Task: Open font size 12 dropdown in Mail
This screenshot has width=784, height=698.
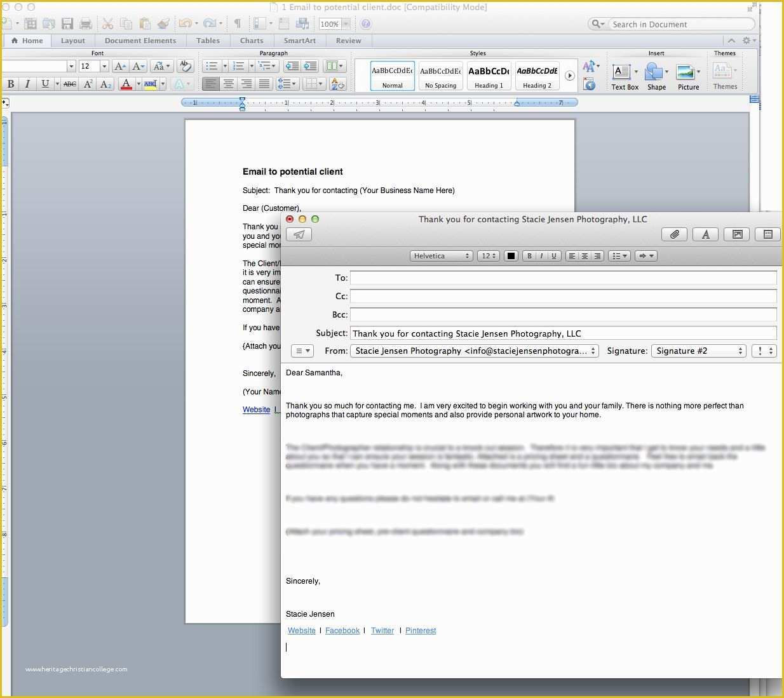Action: tap(489, 256)
